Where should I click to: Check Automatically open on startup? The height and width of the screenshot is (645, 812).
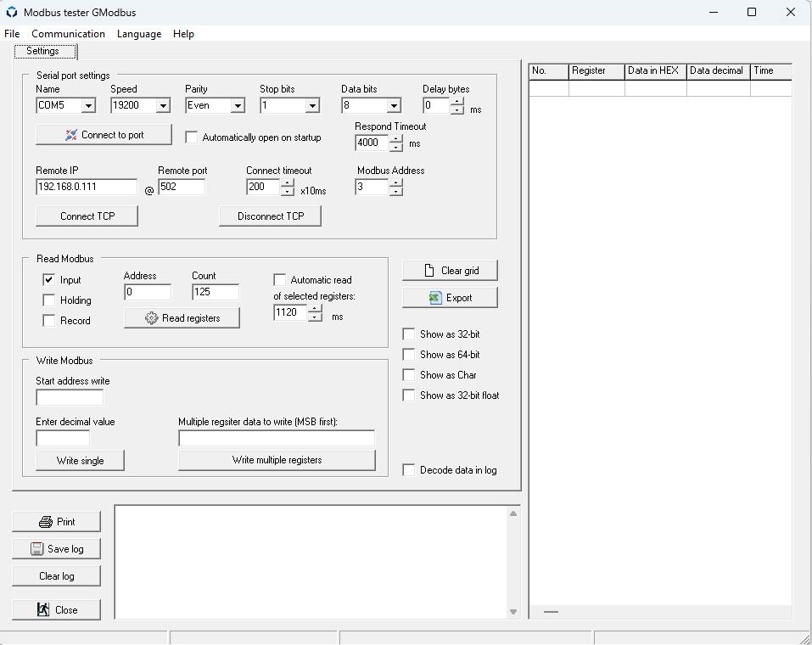[x=192, y=137]
